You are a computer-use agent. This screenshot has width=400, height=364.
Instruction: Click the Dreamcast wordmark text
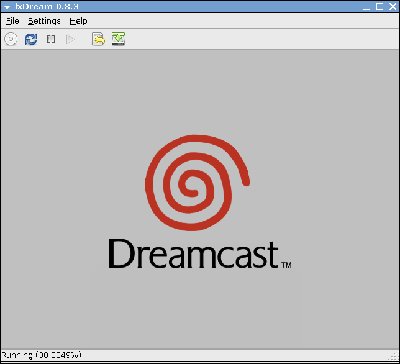[193, 254]
